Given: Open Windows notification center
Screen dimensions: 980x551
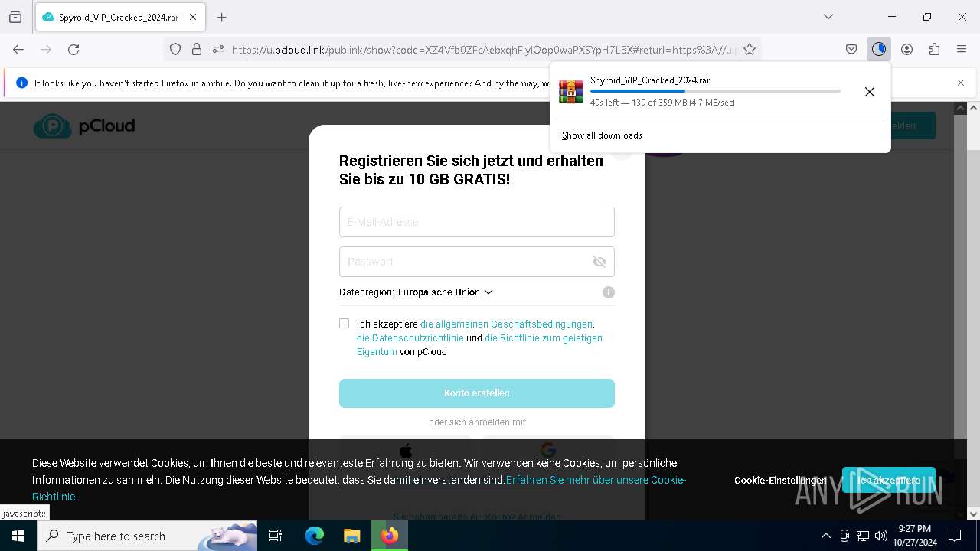Looking at the screenshot, I should click(955, 536).
